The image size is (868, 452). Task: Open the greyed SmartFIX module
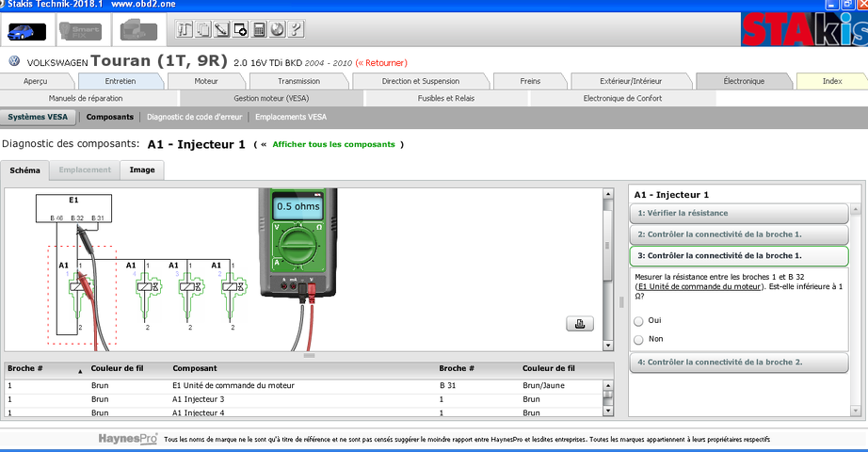pos(81,30)
